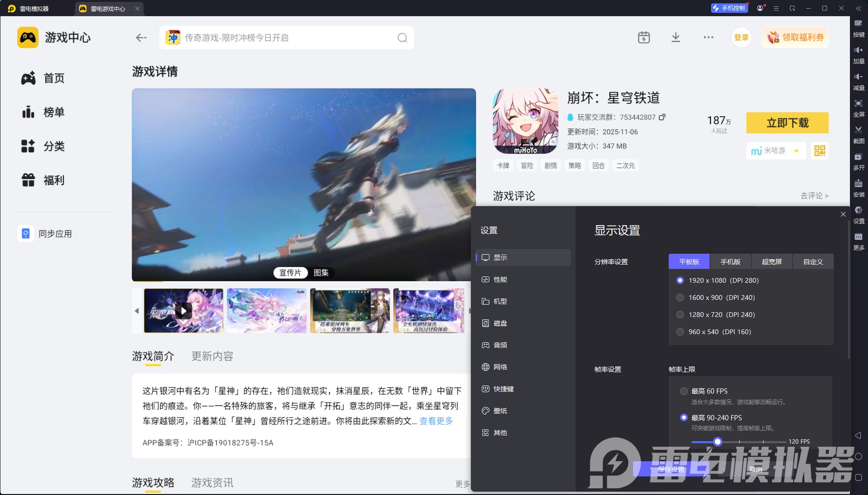Switch to the 图集 tab on the video

[322, 272]
